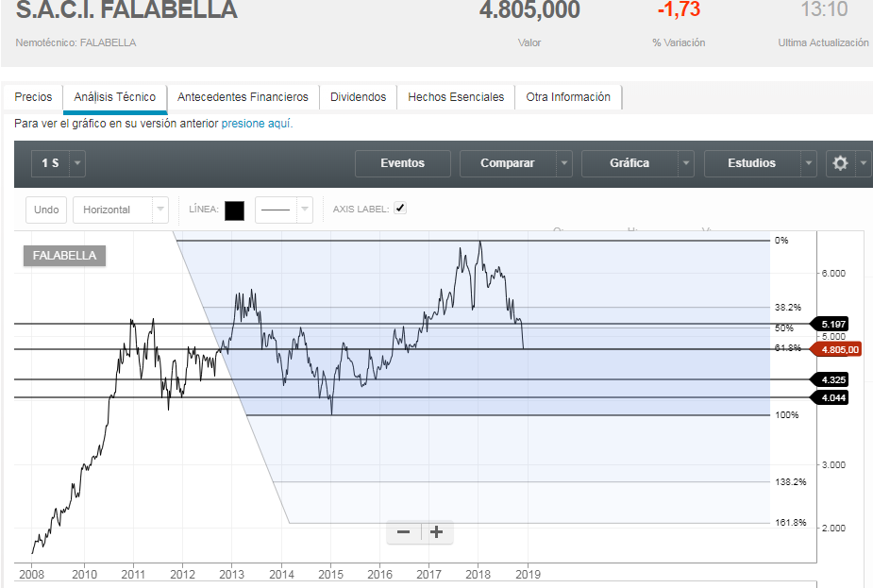The image size is (873, 588).
Task: Click the 161.8% Fibonacci level label
Action: click(791, 522)
